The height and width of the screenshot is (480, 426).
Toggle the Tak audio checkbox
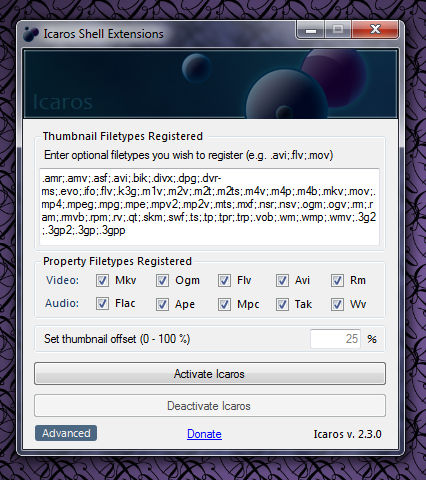[282, 304]
